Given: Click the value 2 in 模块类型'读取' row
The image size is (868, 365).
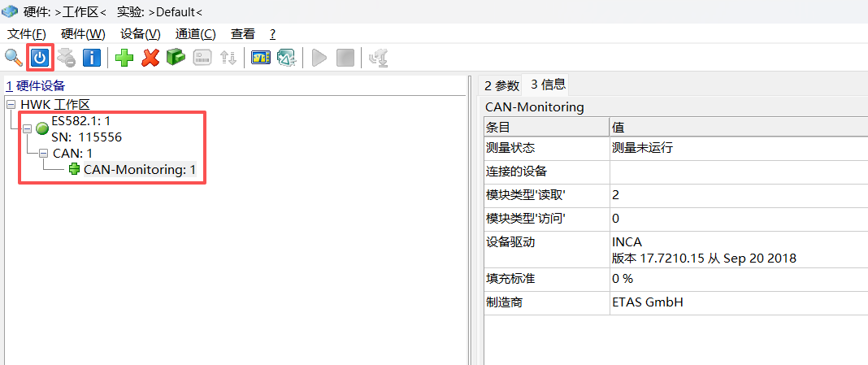Looking at the screenshot, I should pos(615,195).
